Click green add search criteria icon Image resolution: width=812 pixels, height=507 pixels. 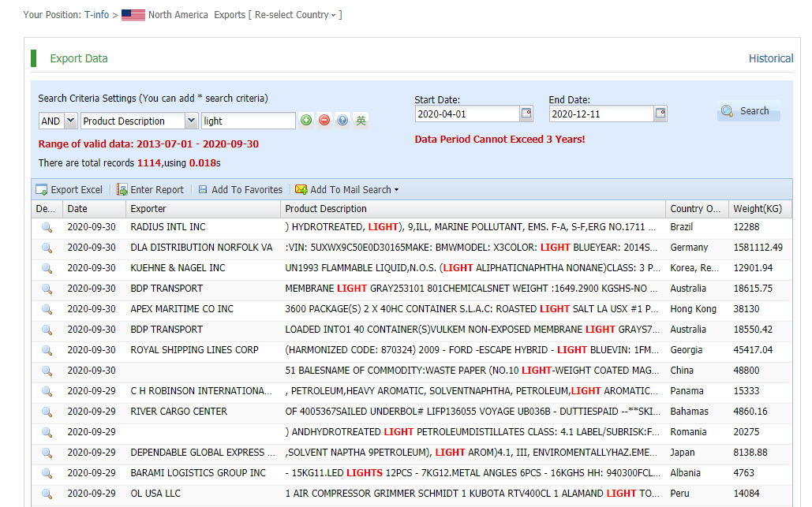(306, 121)
